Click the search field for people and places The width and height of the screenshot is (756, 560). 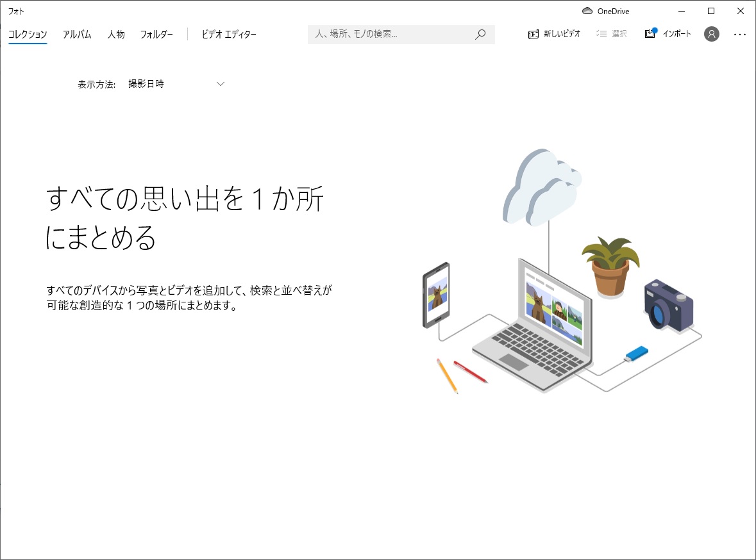[385, 34]
